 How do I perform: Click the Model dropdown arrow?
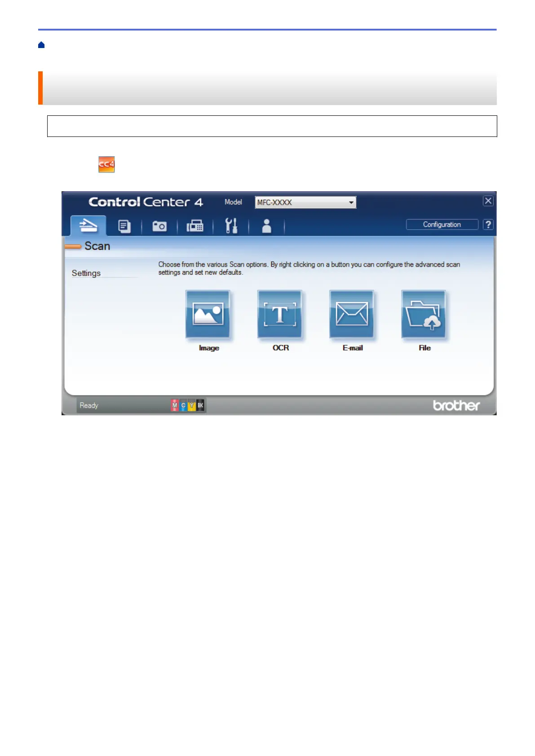[x=351, y=202]
